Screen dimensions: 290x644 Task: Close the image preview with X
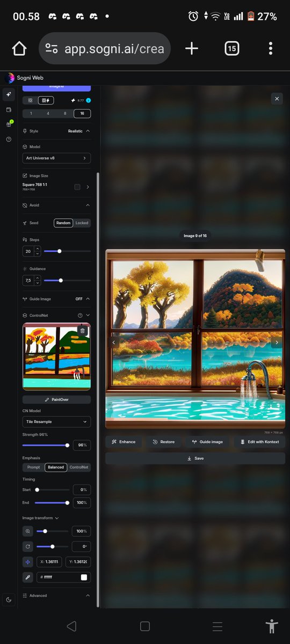click(x=277, y=99)
